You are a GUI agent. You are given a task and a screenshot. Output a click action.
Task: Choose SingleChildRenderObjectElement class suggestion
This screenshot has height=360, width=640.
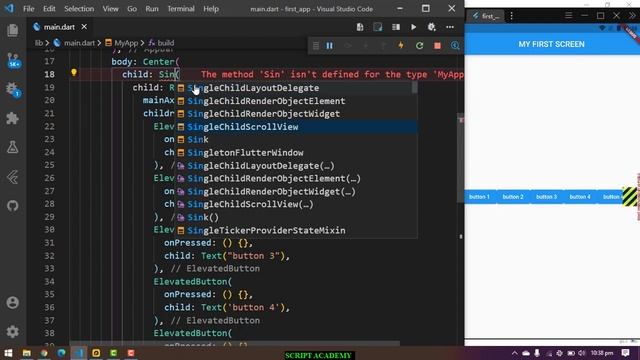(x=296, y=101)
